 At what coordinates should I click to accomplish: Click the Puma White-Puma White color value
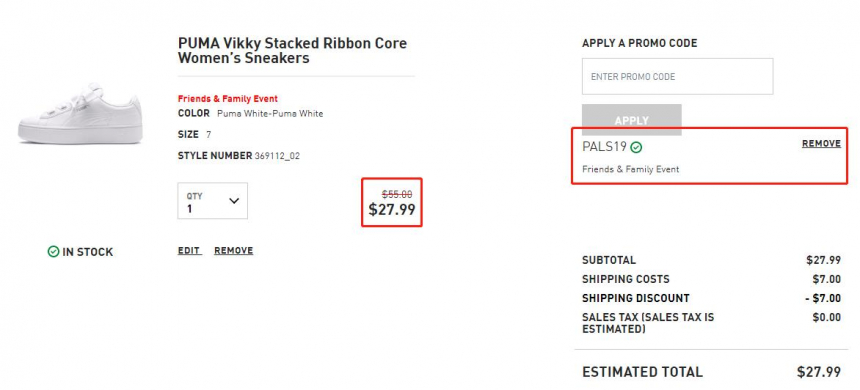pyautogui.click(x=270, y=114)
